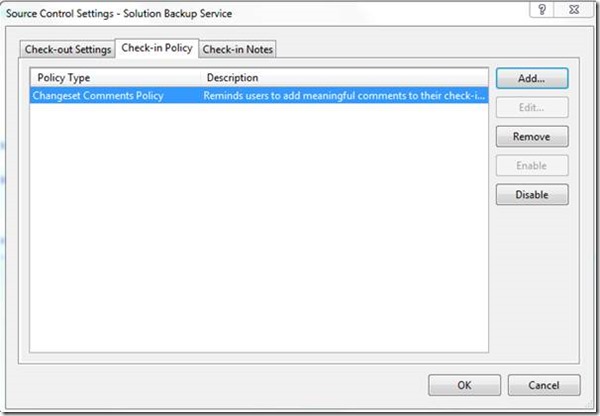Cancel the Source Control Settings dialog

544,385
